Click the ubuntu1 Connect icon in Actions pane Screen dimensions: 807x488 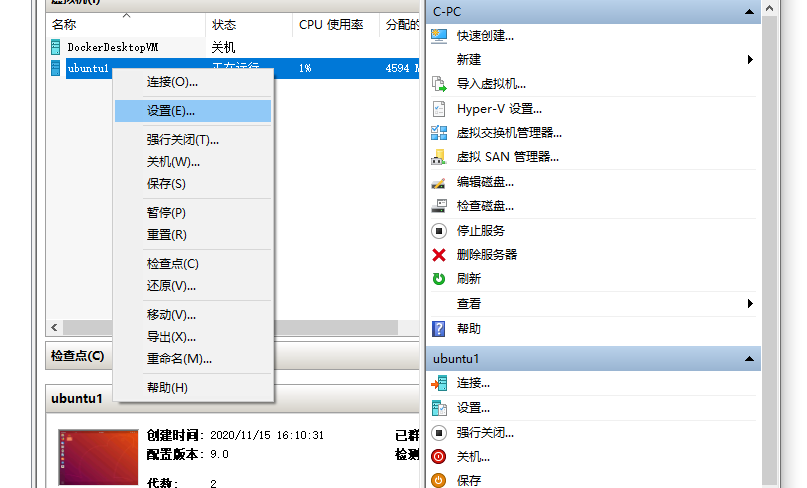coord(438,383)
